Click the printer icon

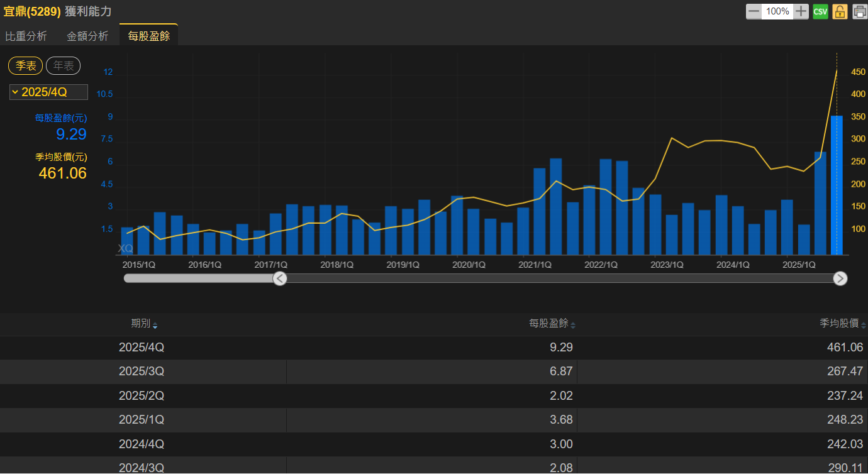[859, 11]
